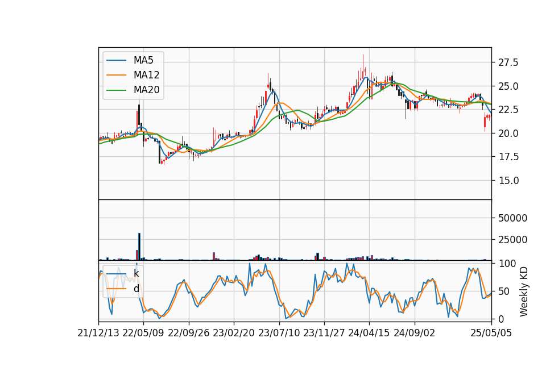Click the green MA20 legend line sample
Viewport: 546px width, 392px height.
[116, 90]
